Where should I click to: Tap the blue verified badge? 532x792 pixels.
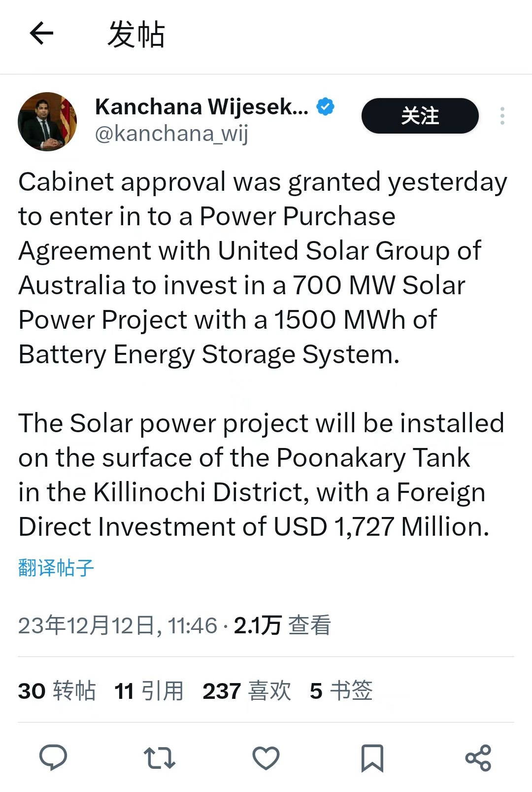[x=325, y=106]
